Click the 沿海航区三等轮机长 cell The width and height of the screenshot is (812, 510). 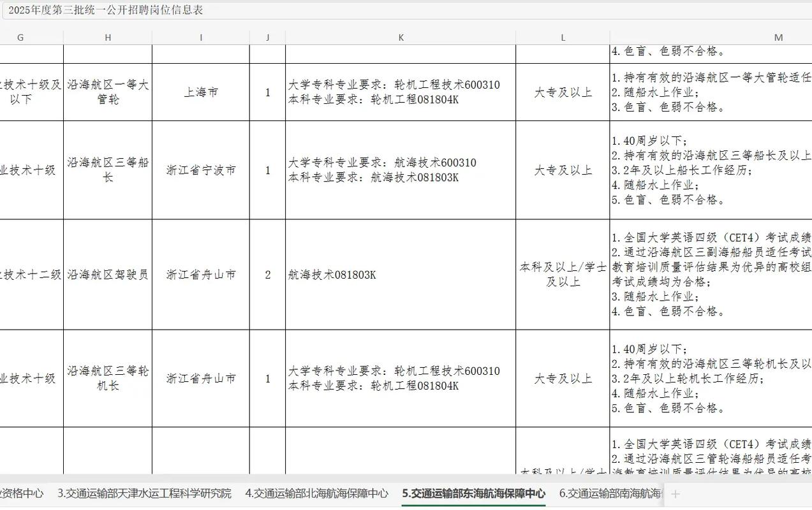tap(107, 378)
